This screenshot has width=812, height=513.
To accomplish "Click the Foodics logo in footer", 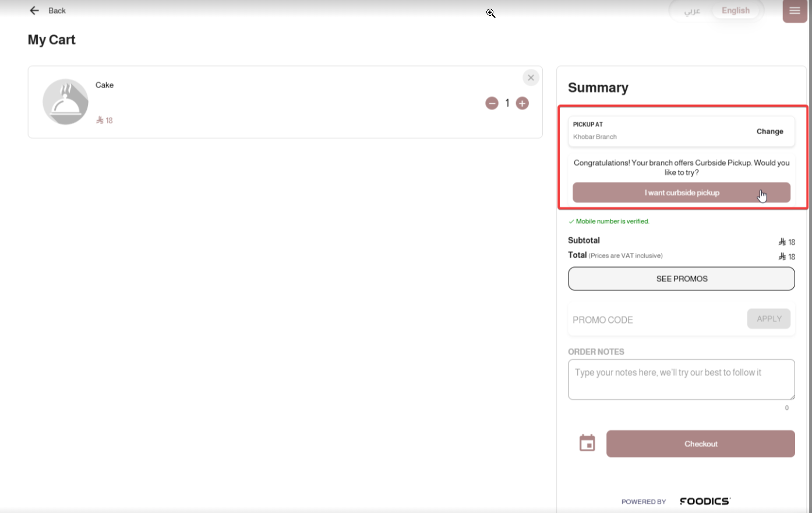I will point(705,501).
